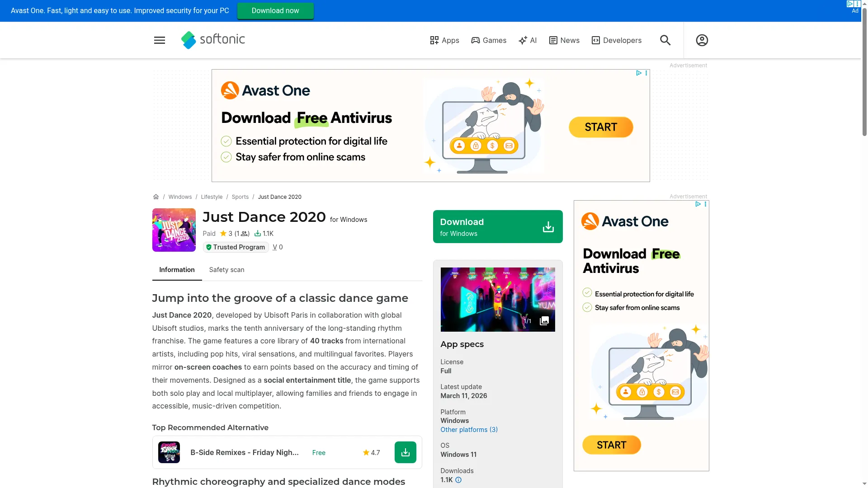
Task: Click START in the banner ad
Action: pos(601,127)
